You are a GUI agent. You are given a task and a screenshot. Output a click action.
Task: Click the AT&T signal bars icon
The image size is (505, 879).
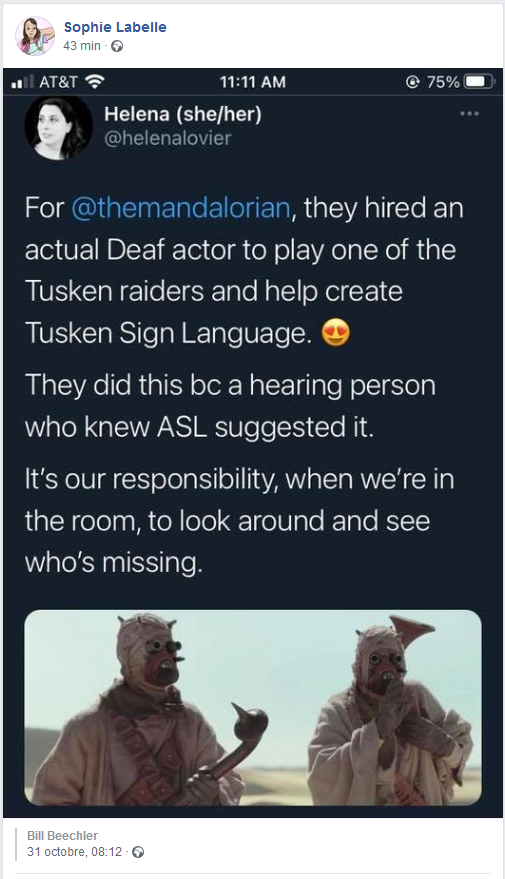pyautogui.click(x=21, y=82)
